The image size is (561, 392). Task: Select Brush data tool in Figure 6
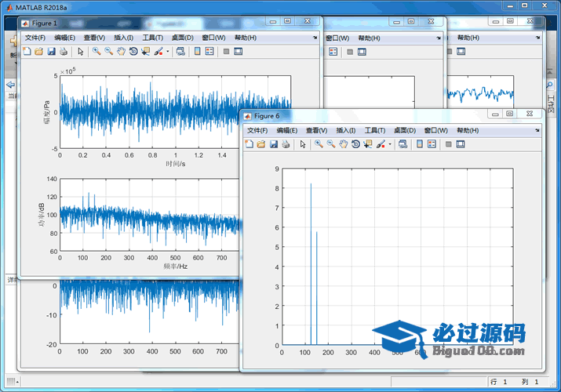pos(381,144)
